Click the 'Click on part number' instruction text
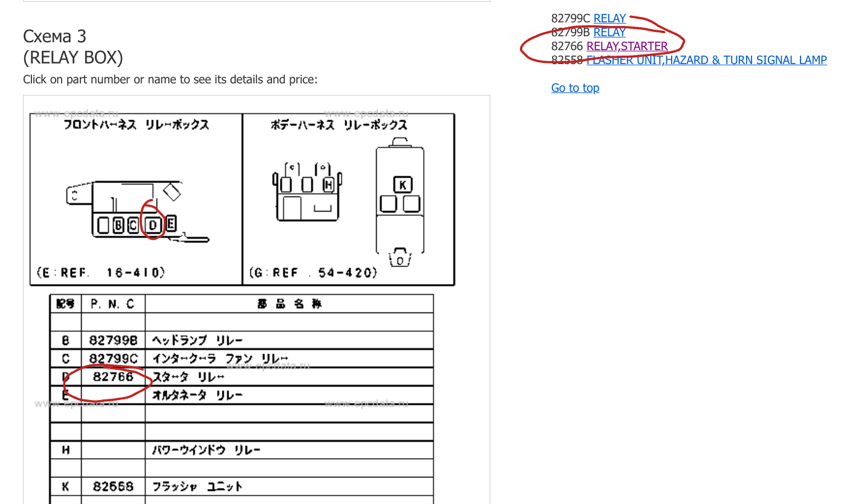 pos(170,80)
